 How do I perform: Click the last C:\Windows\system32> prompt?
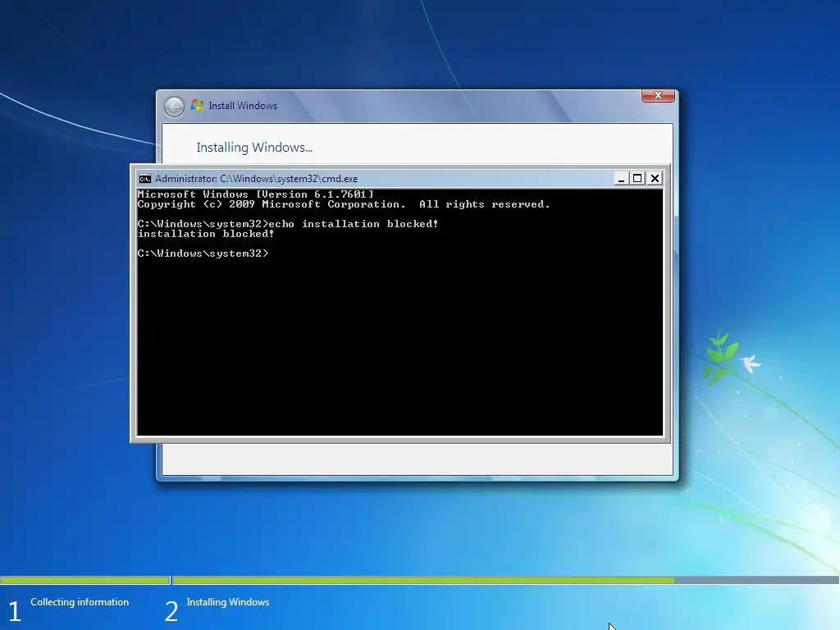203,253
